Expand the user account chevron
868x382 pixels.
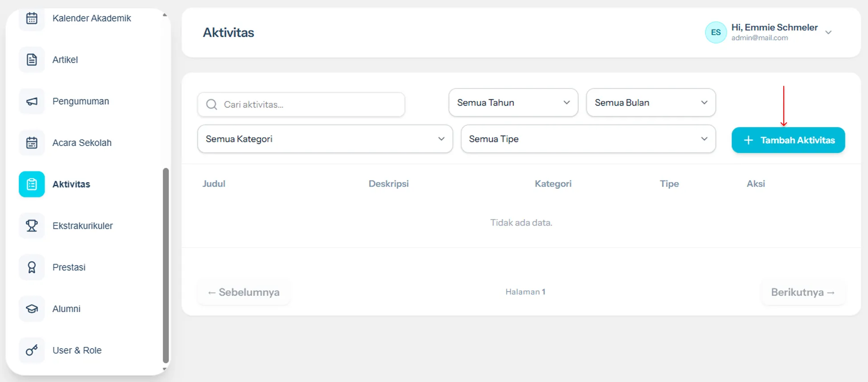pyautogui.click(x=828, y=33)
